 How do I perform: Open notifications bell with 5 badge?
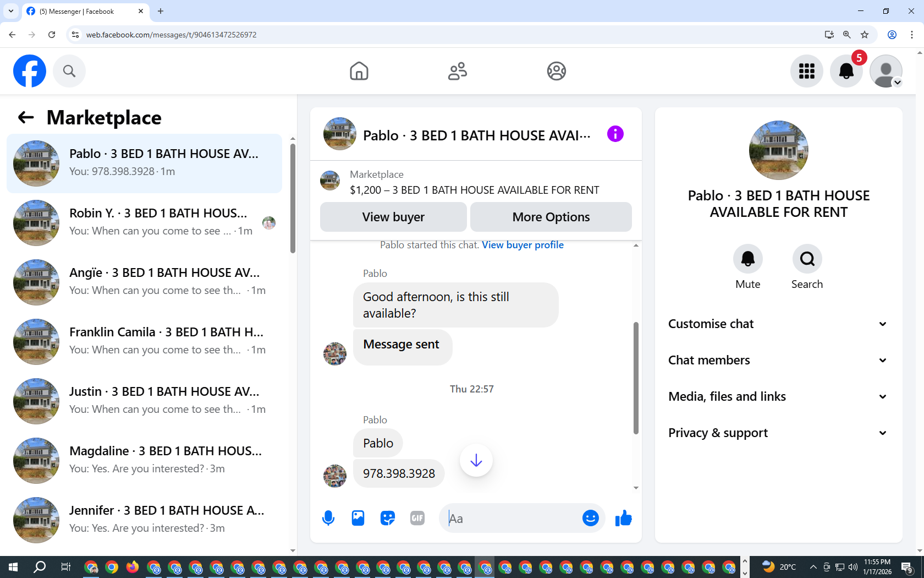[x=846, y=71]
